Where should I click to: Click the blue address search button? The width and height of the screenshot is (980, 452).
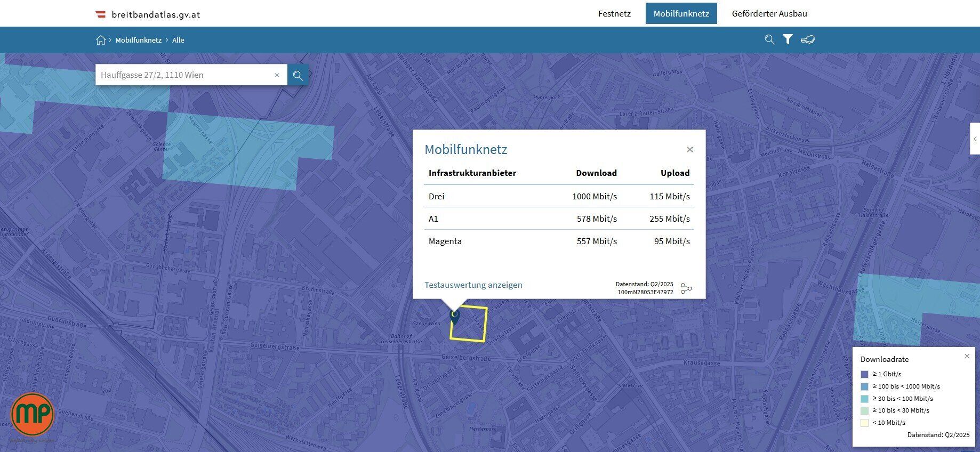pyautogui.click(x=298, y=75)
